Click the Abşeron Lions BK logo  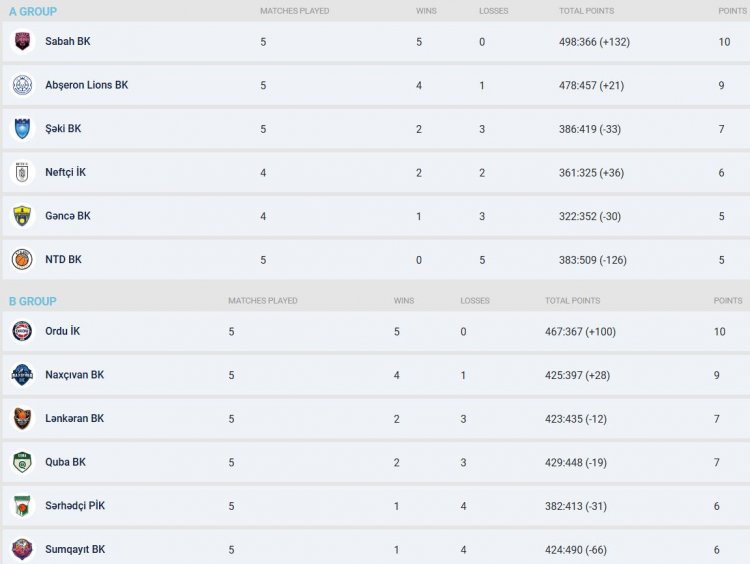pyautogui.click(x=22, y=85)
